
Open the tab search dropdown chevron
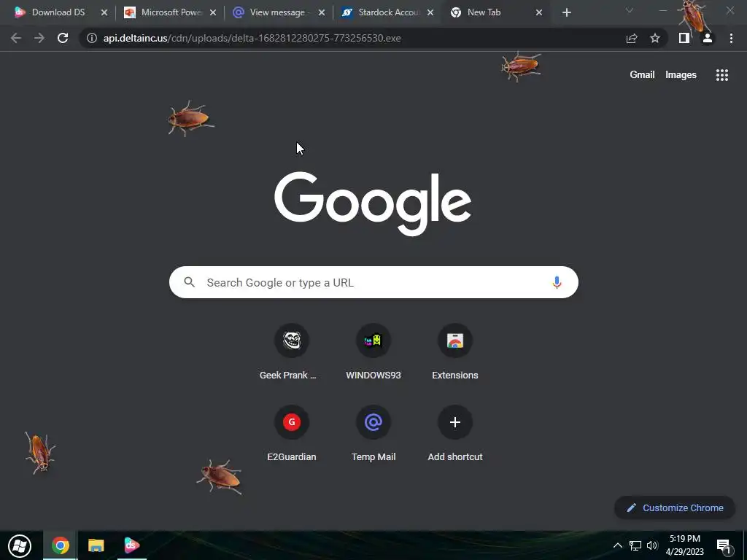(630, 10)
